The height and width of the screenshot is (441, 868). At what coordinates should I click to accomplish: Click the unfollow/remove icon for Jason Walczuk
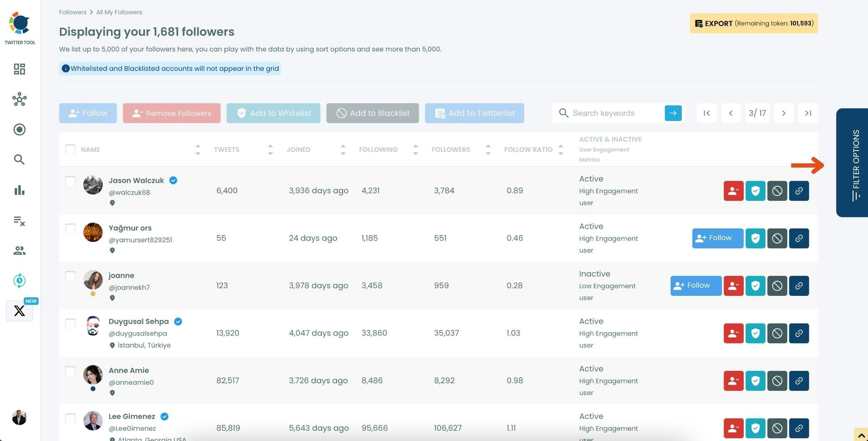pyautogui.click(x=733, y=191)
